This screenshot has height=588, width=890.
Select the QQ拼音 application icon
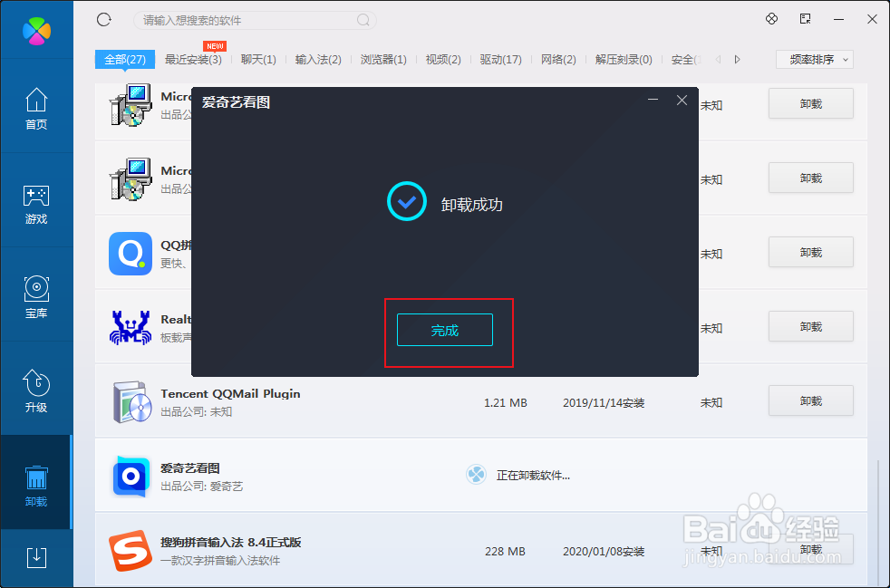pyautogui.click(x=130, y=252)
